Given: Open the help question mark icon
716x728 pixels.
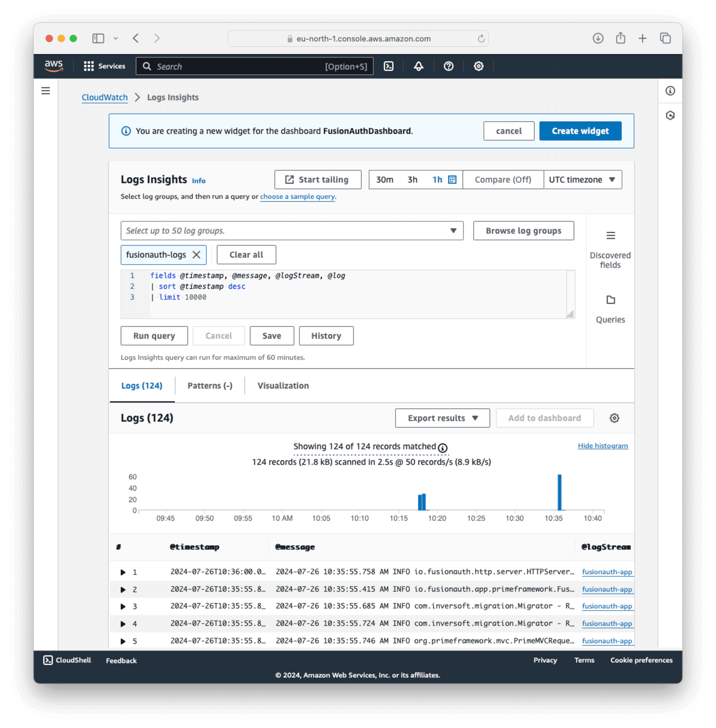Looking at the screenshot, I should coord(448,66).
